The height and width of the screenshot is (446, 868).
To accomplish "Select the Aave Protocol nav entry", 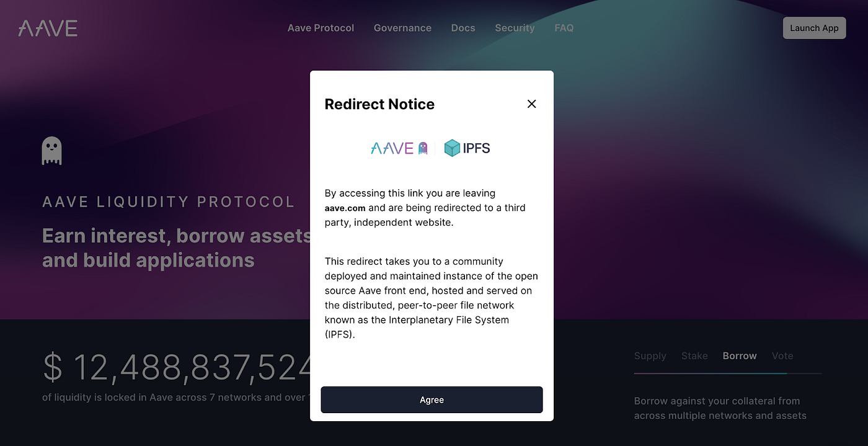I will (x=321, y=28).
